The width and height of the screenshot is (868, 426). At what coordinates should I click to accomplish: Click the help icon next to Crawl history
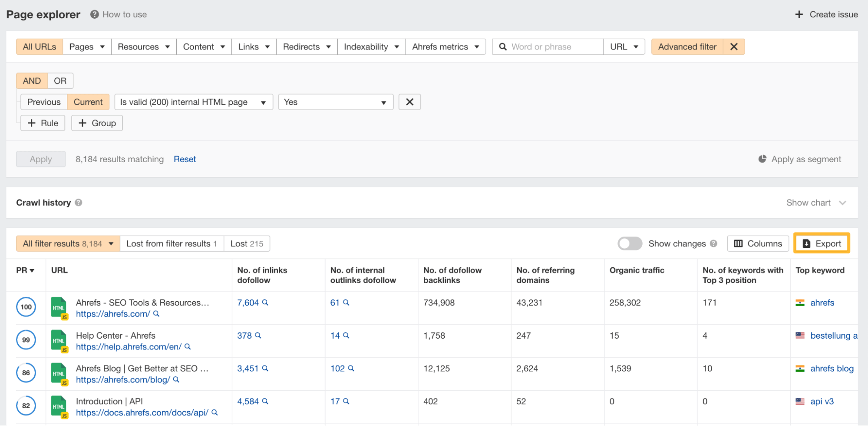[79, 203]
